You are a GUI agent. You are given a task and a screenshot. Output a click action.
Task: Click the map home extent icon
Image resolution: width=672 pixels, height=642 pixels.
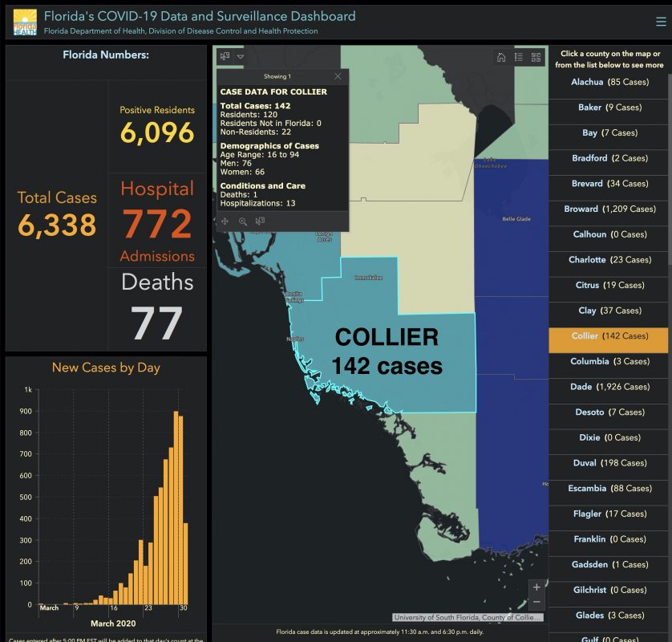click(x=501, y=57)
